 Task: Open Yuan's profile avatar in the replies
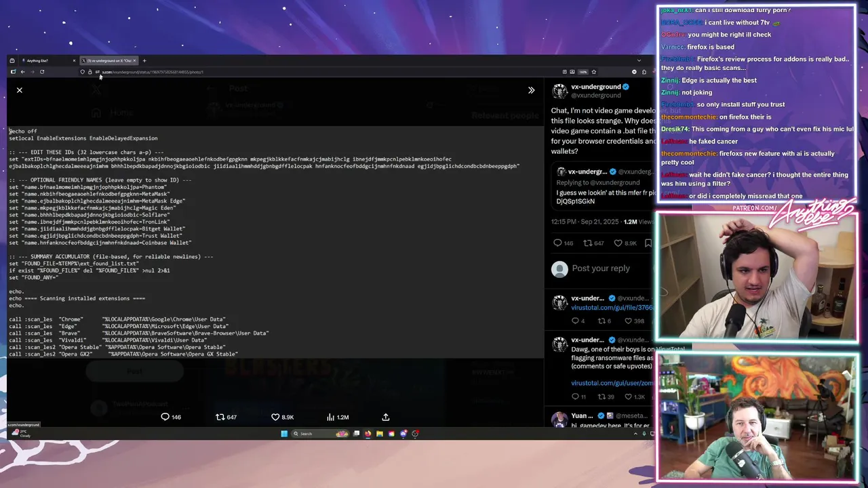point(559,419)
